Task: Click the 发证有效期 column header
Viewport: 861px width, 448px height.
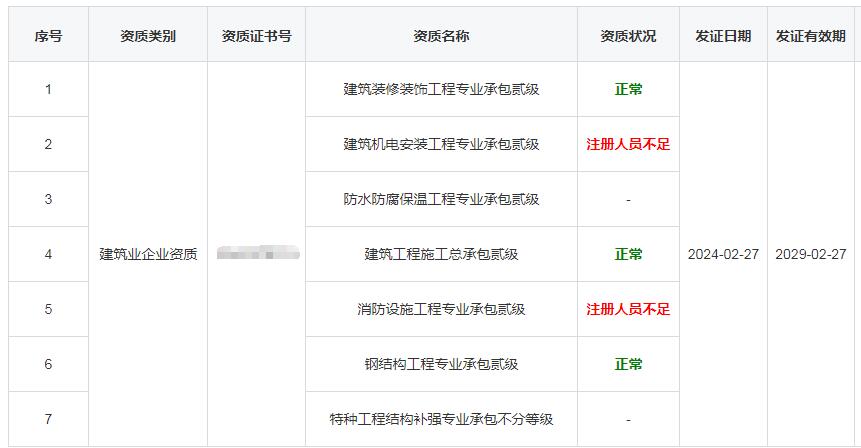Action: point(810,36)
